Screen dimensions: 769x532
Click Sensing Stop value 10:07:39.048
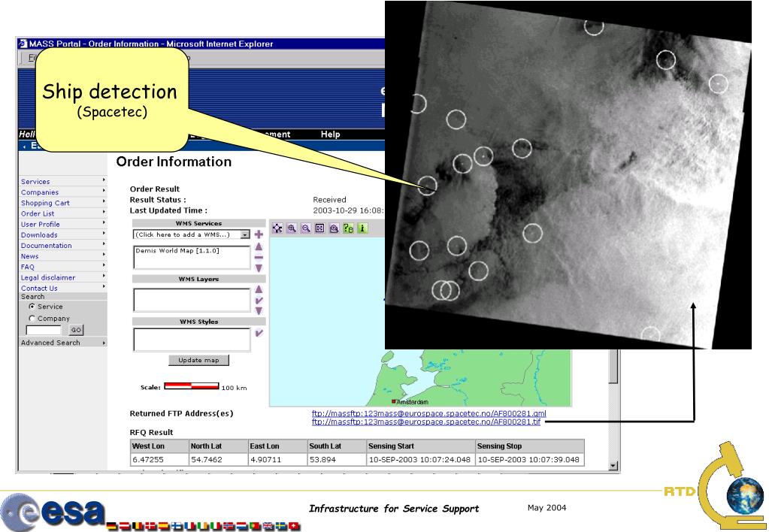[x=528, y=460]
